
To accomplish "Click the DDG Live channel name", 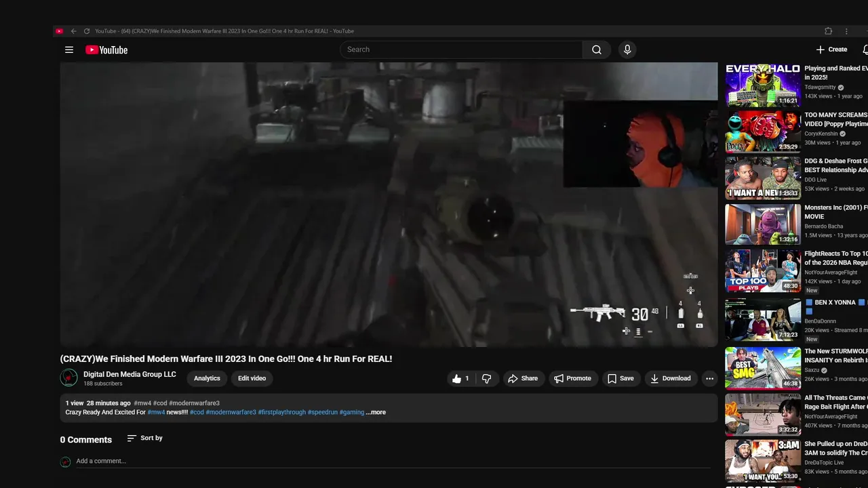I will 816,180.
